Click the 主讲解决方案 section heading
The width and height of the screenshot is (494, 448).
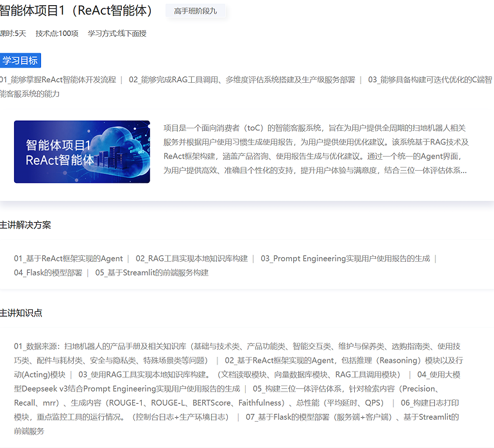(26, 225)
